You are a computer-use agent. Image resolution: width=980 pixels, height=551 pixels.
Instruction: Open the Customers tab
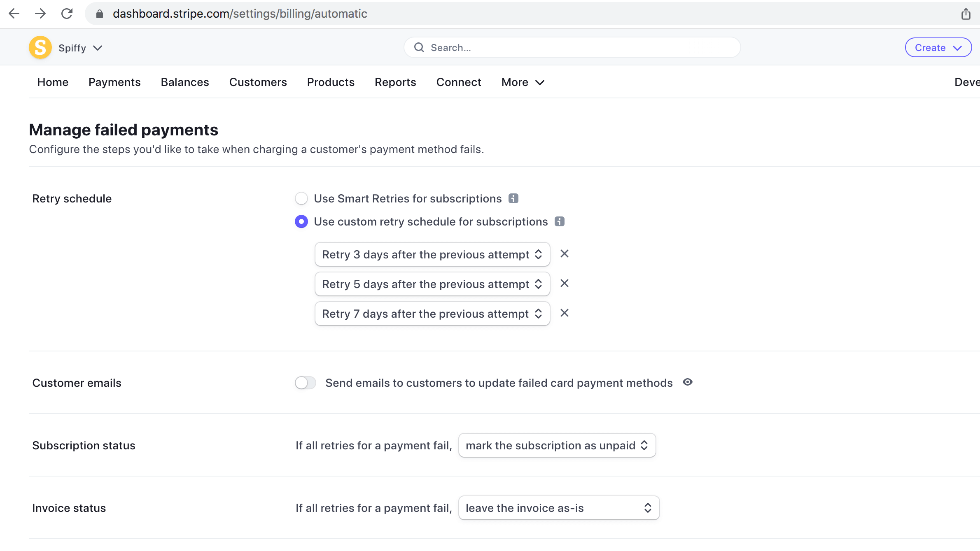coord(258,82)
